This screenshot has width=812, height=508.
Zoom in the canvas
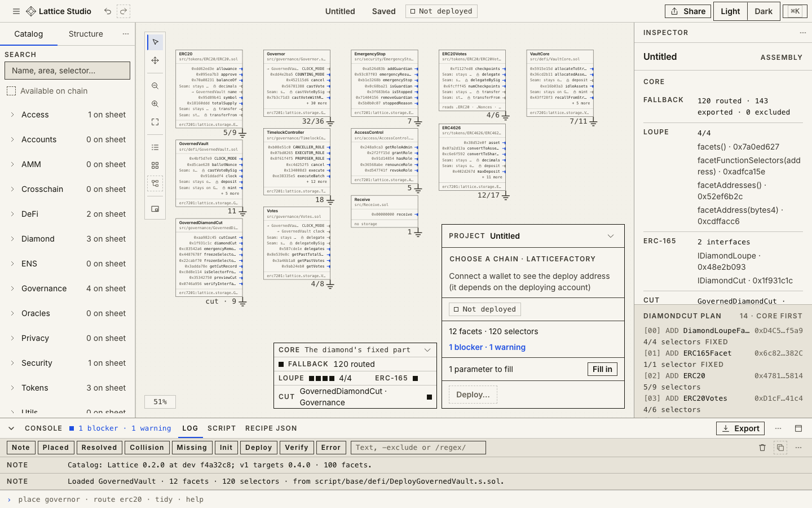click(x=155, y=104)
